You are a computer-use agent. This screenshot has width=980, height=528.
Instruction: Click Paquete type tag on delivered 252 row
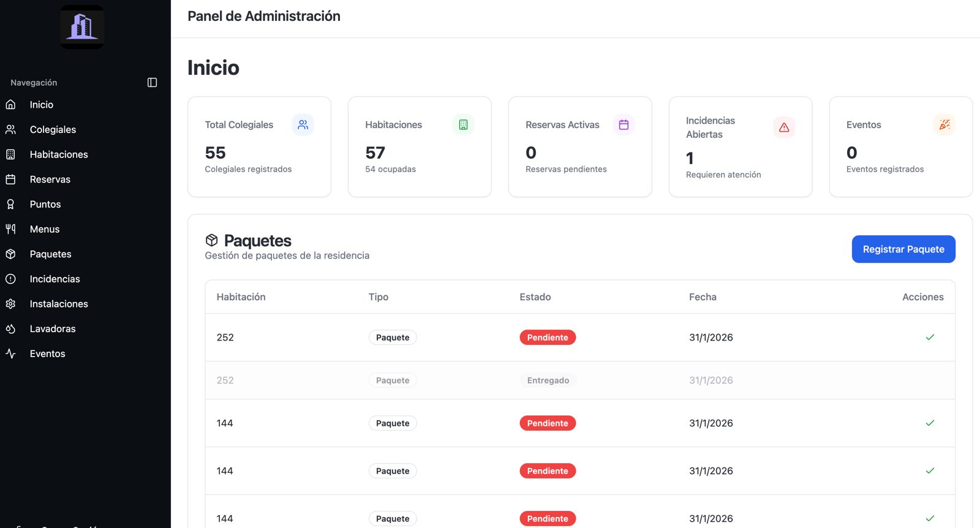[393, 380]
